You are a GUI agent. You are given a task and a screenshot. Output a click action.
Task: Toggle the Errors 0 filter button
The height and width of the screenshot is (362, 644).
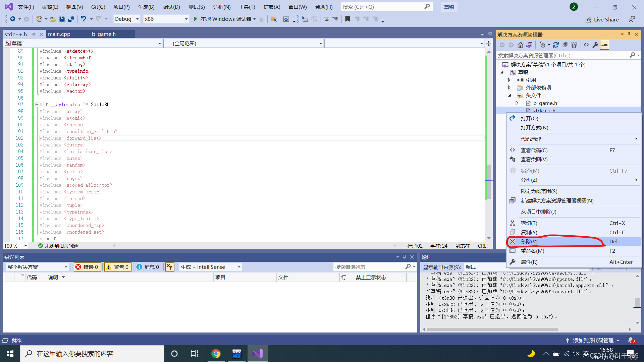(x=87, y=267)
